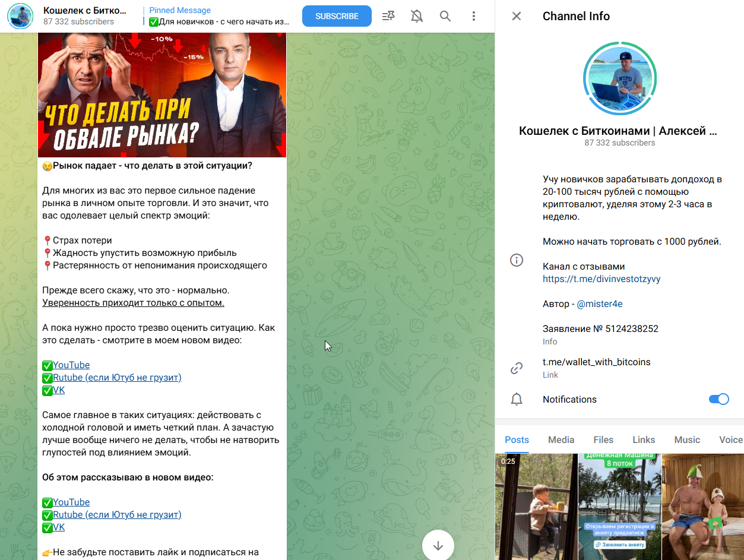Screen dimensions: 744x560
Task: Click the notifications bell icon in Channel Info
Action: point(517,399)
